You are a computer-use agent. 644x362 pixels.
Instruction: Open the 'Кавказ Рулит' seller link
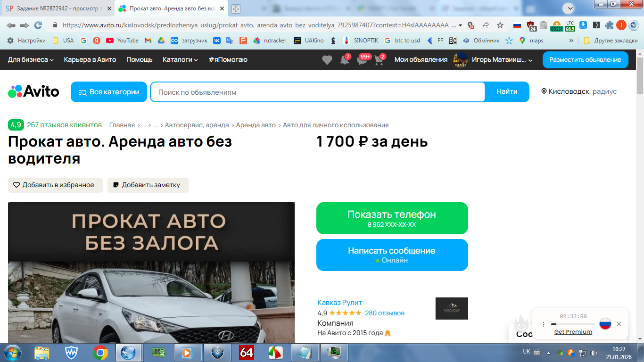click(x=340, y=303)
